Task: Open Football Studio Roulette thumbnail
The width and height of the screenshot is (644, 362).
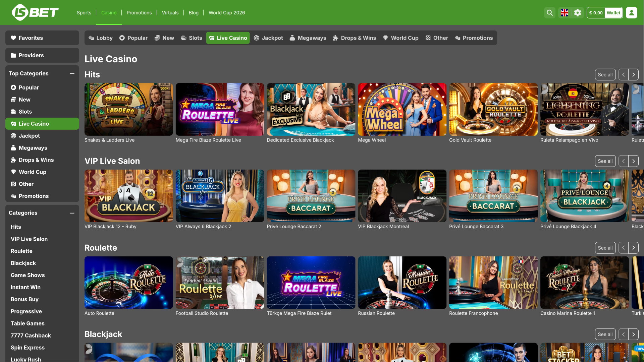Action: (220, 283)
